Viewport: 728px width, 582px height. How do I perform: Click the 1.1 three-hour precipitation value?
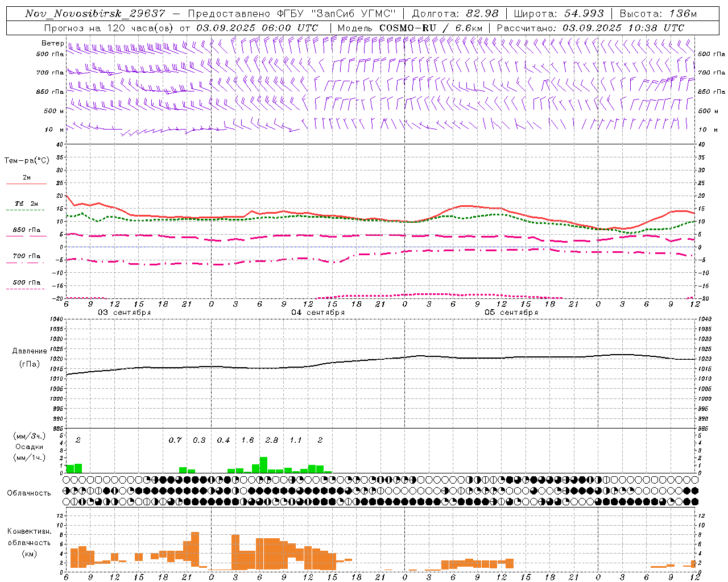[296, 440]
